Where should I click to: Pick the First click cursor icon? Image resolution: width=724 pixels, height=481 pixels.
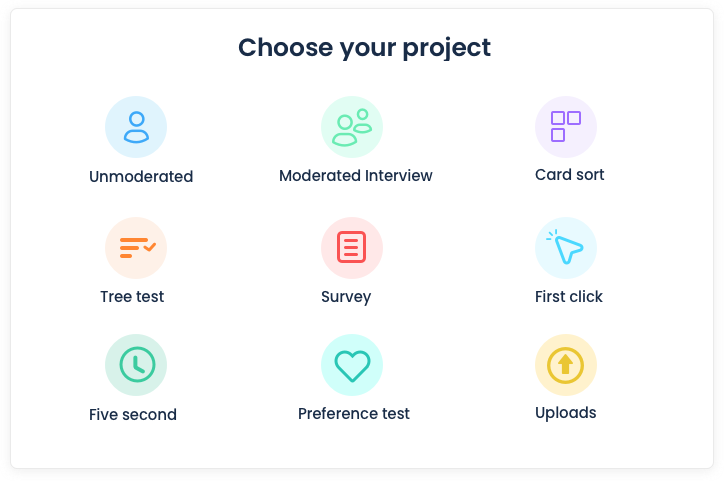click(566, 248)
